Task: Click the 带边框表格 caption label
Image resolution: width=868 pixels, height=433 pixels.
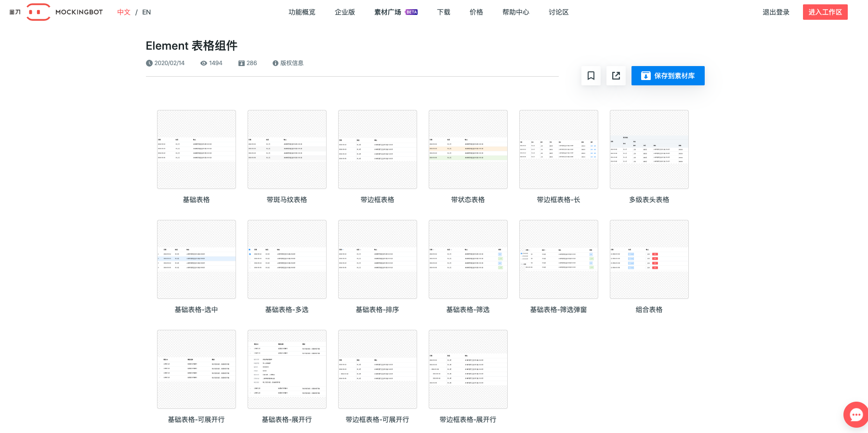Action: (378, 200)
